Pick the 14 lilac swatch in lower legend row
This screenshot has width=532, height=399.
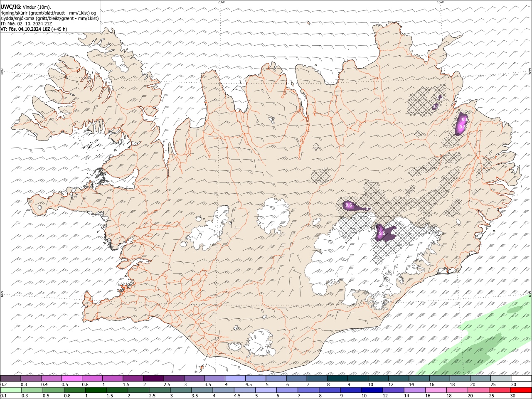coord(415,390)
